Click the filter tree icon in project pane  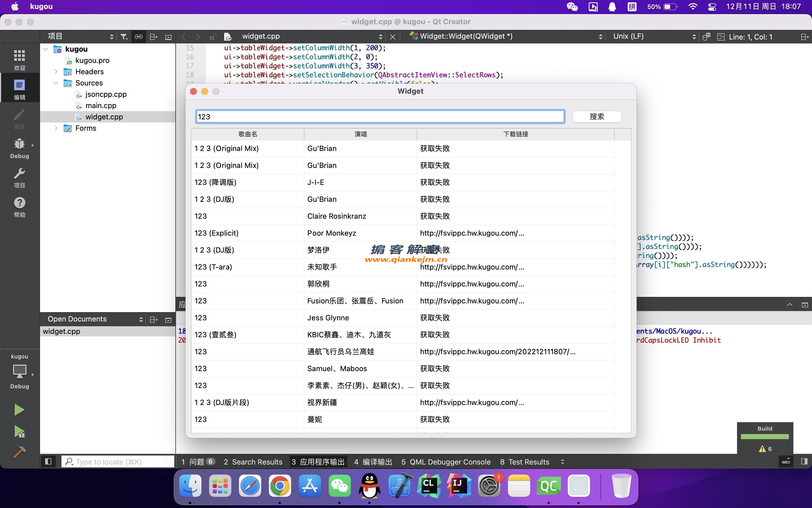coord(124,37)
